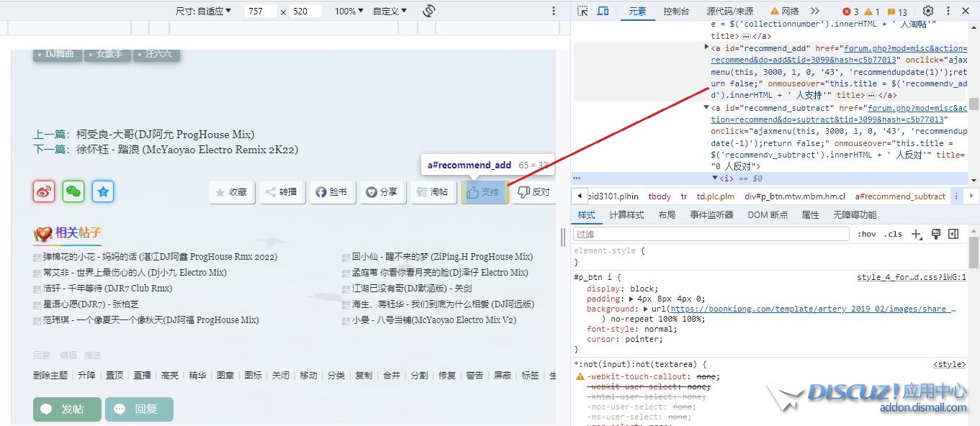Click the blue Qzone star icon

click(x=103, y=191)
